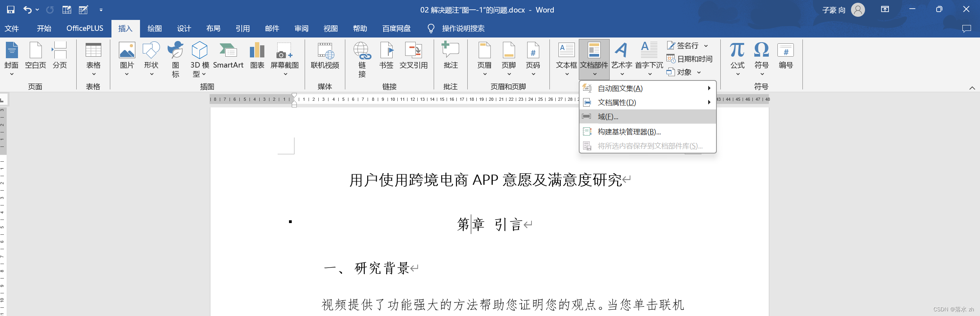
Task: Insert a bookmark with 书签
Action: pos(386,55)
